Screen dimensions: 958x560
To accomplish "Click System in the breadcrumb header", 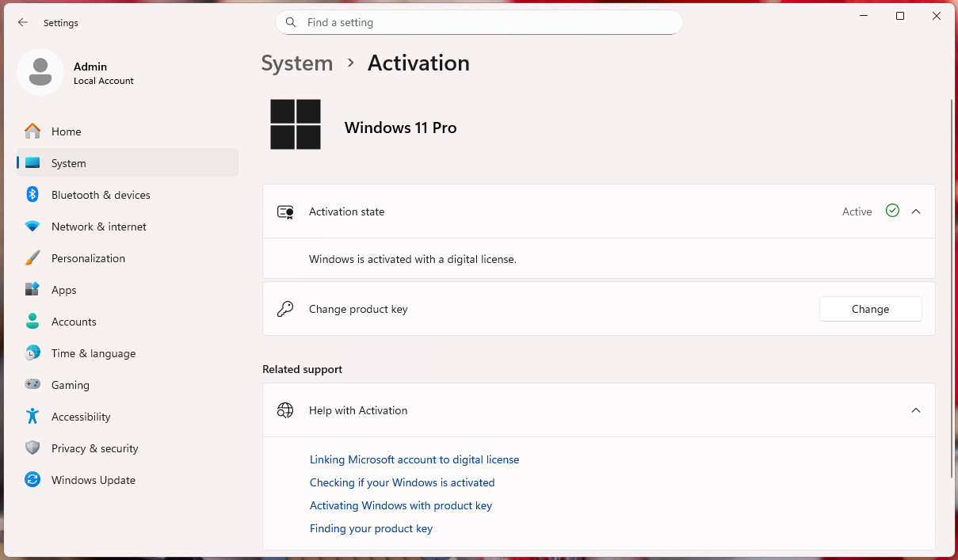I will [x=297, y=63].
